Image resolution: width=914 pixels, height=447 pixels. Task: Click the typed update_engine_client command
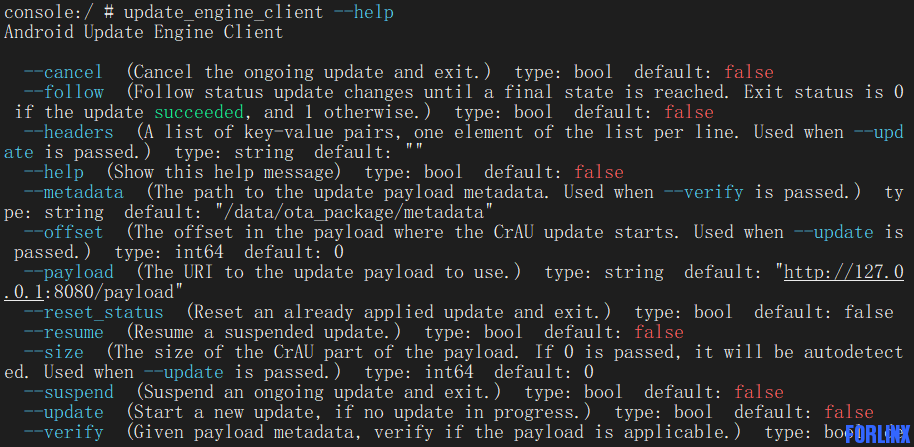tap(223, 12)
